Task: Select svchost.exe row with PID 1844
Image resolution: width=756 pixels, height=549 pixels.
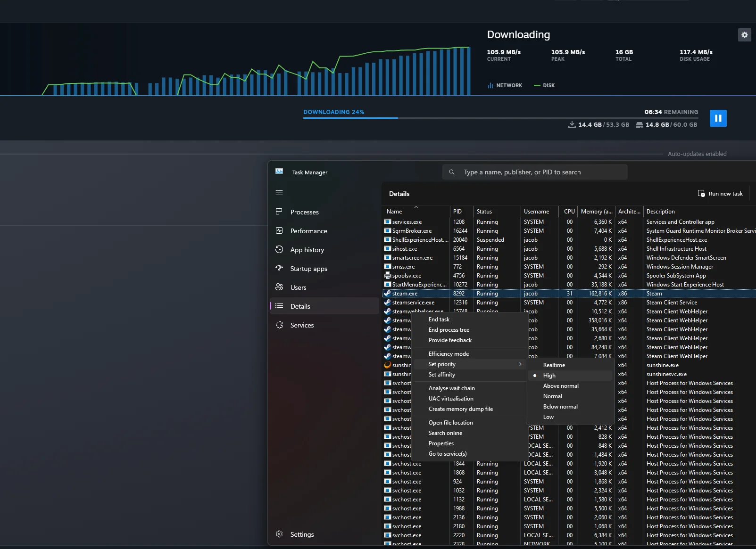Action: click(x=569, y=464)
